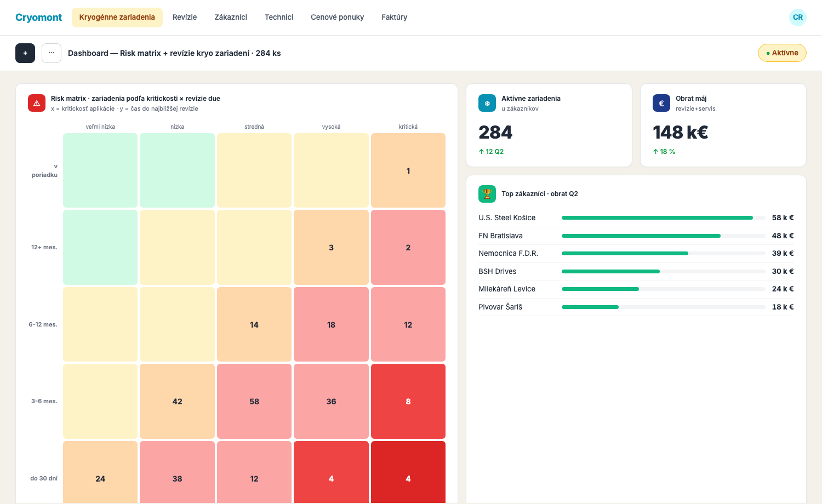
Task: Click the 30 k € value
Action: [x=783, y=271]
